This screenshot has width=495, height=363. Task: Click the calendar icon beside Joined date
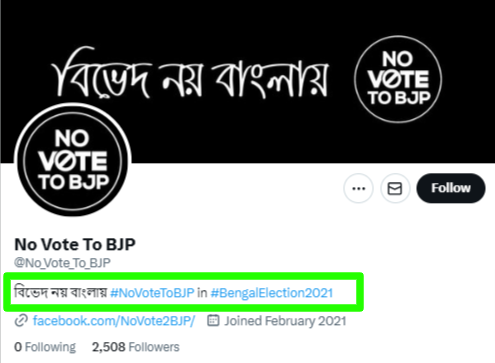point(213,321)
